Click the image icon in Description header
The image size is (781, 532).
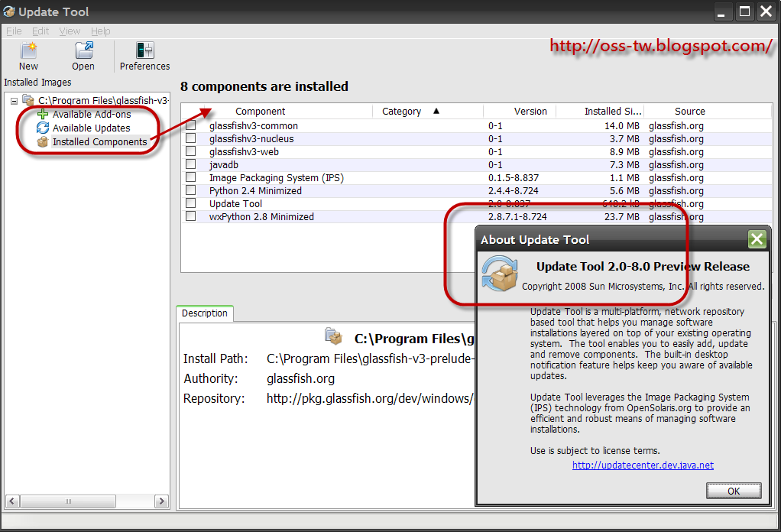(333, 336)
